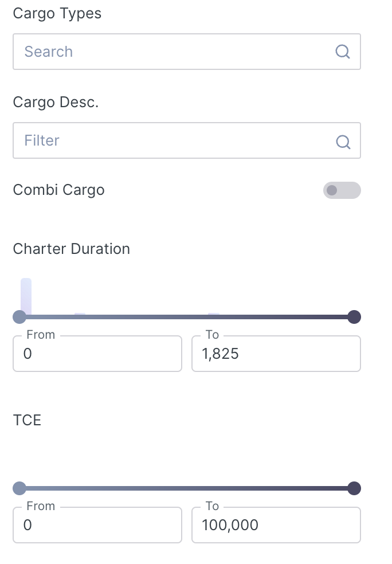392x564 pixels.
Task: Select the Charter Duration To field showing 1,825
Action: tap(276, 354)
